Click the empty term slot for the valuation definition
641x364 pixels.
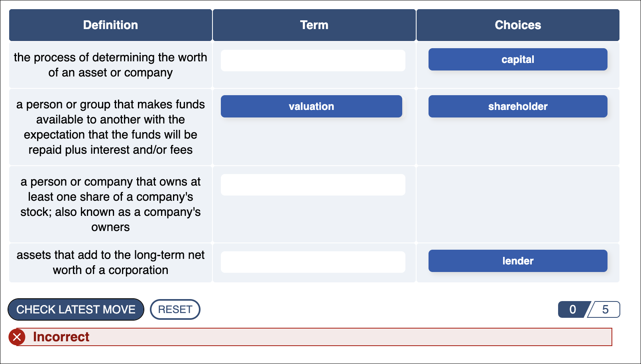click(313, 60)
